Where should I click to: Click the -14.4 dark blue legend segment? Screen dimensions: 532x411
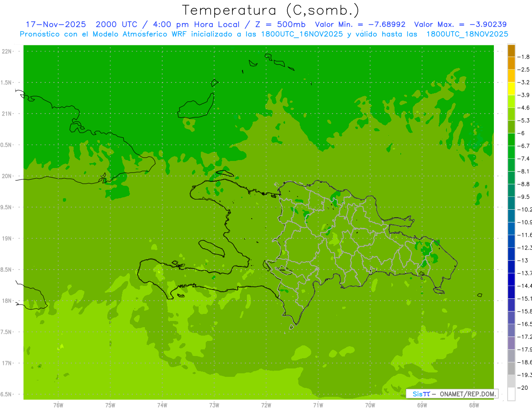click(511, 279)
